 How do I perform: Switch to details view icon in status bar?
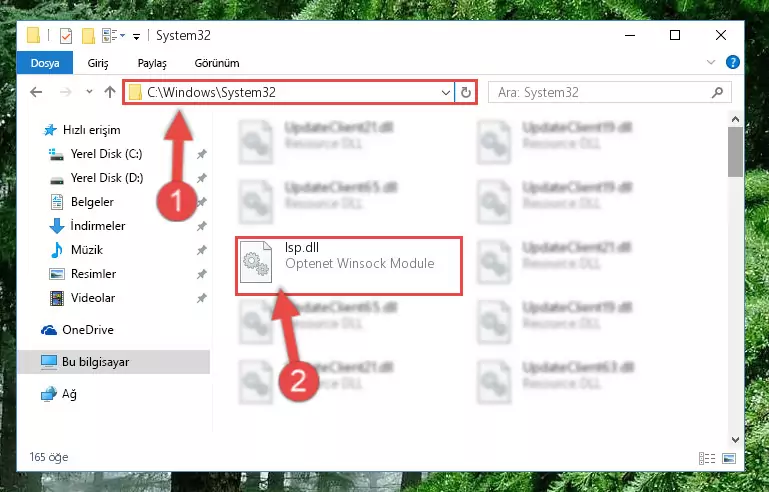click(x=707, y=458)
